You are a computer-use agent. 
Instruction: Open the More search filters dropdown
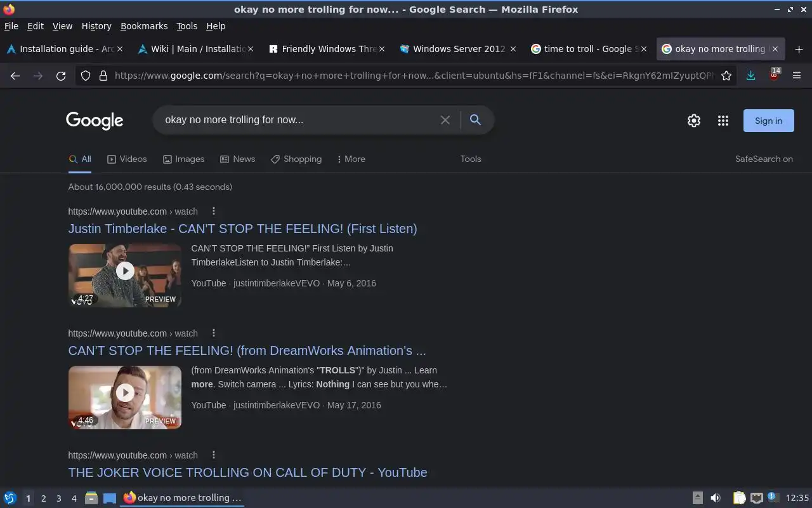(x=351, y=159)
